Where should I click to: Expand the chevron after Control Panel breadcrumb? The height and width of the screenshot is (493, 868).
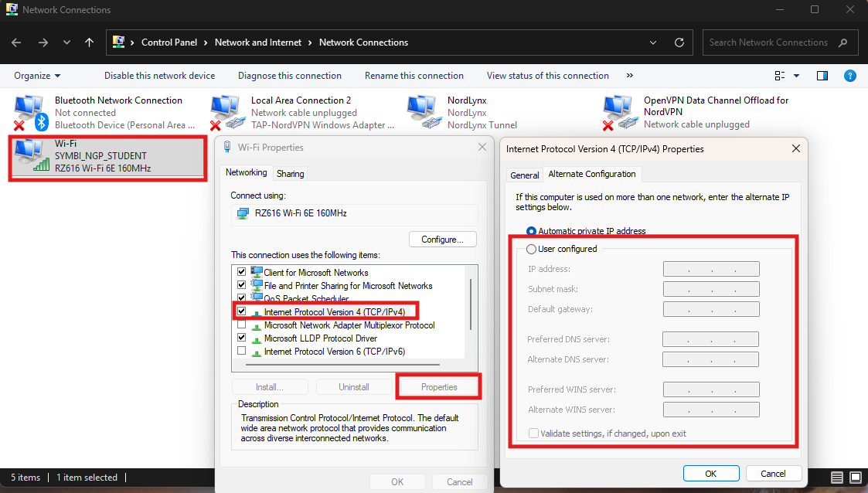coord(206,42)
